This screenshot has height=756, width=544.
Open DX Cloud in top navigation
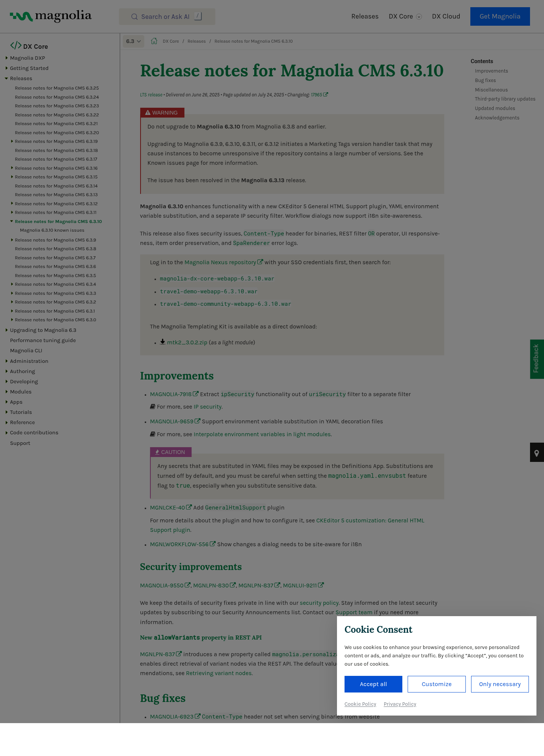[446, 17]
